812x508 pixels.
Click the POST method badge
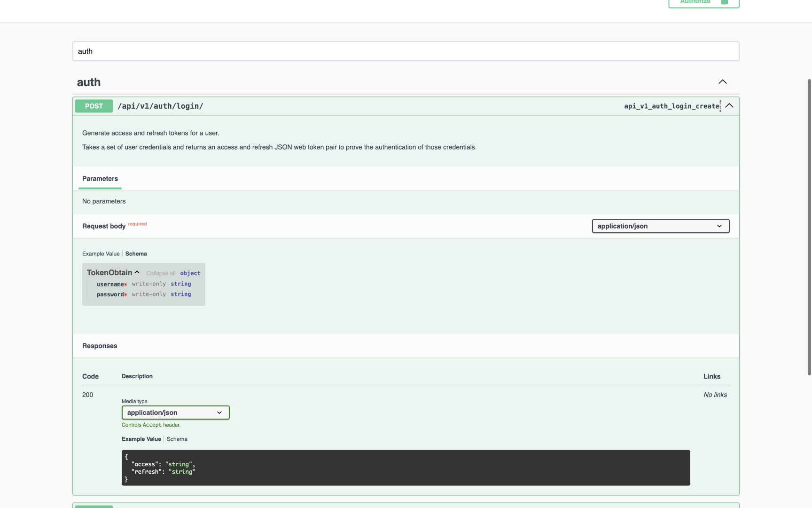pyautogui.click(x=94, y=106)
